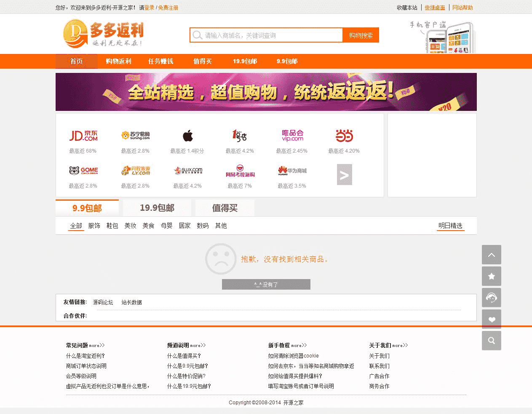Select the 美妆 category filter

click(x=131, y=226)
